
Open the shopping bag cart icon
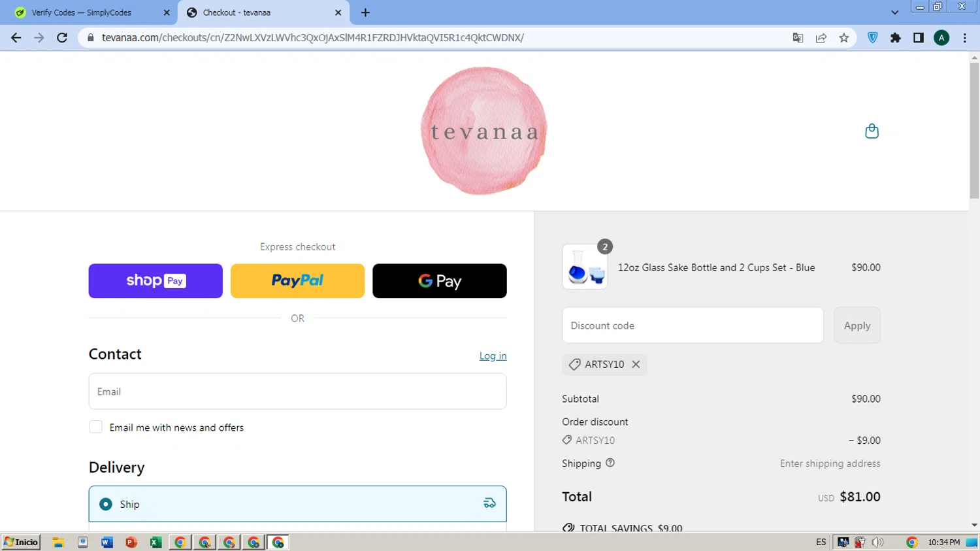[x=872, y=131]
